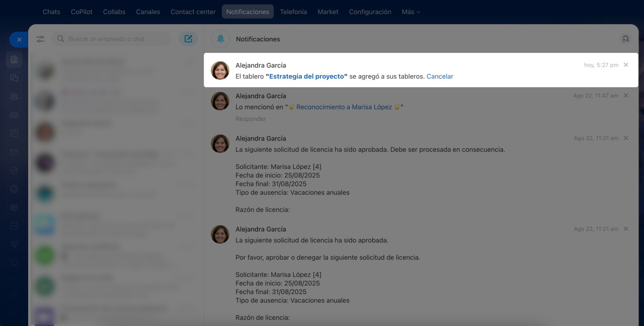
Task: Click the compose new chat icon
Action: point(188,39)
